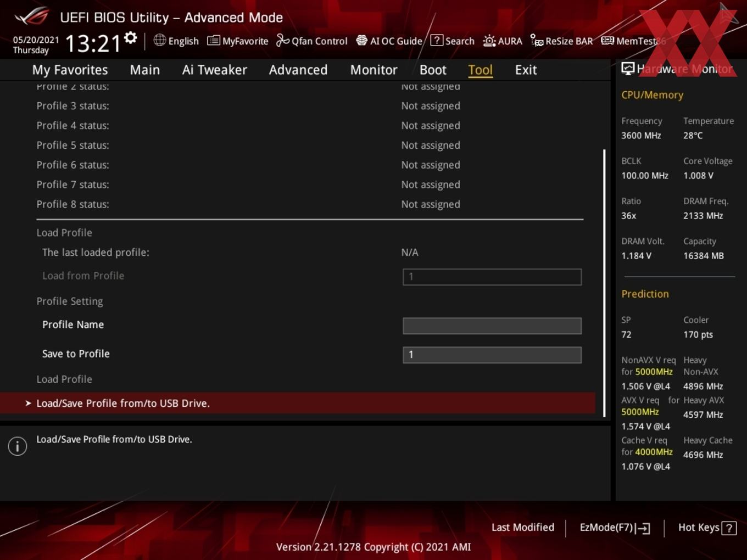Viewport: 747px width, 560px height.
Task: Switch to the Main tab
Action: 145,70
